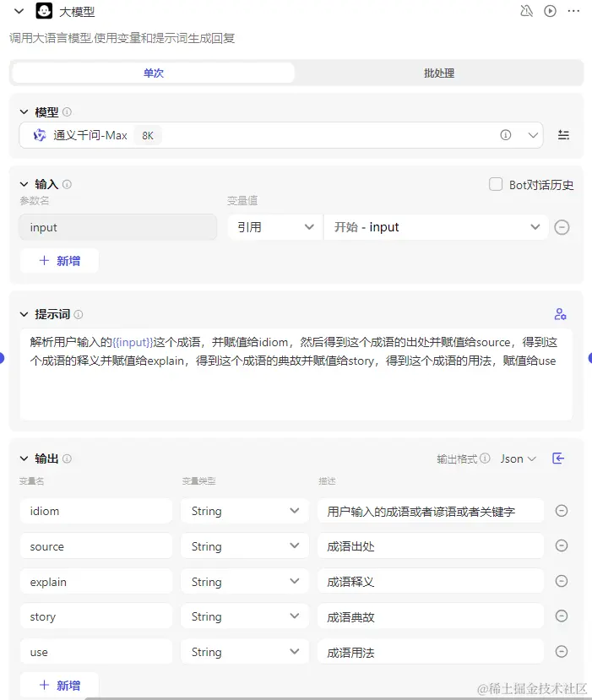The height and width of the screenshot is (700, 592).
Task: Collapse the 输出 section
Action: 24,459
